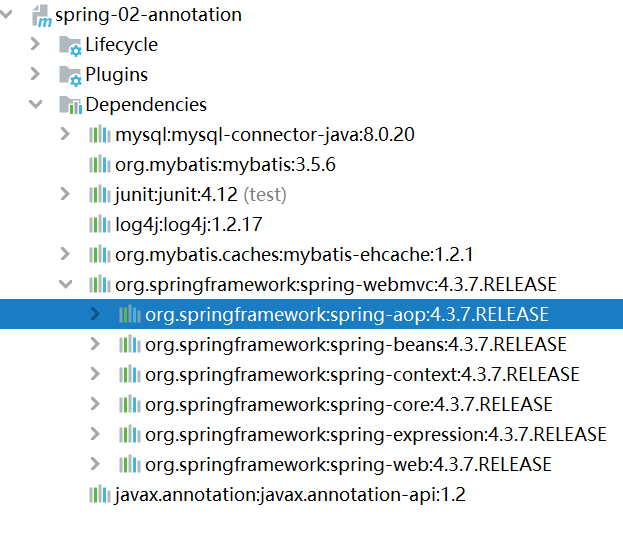Expand the spring-expression dependency
Viewport: 623px width, 542px height.
pyautogui.click(x=95, y=434)
